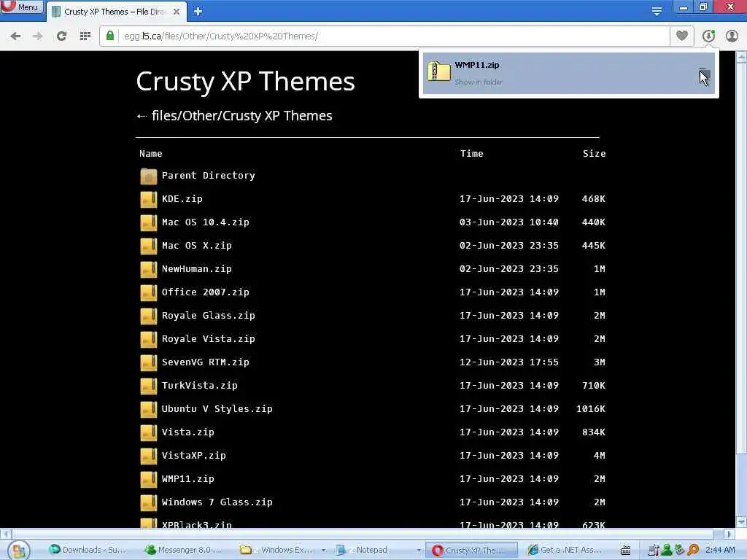Select the 17-Jun-2023 14:09 time of KDE.zip
Viewport: 747px width, 560px height.
click(x=508, y=198)
